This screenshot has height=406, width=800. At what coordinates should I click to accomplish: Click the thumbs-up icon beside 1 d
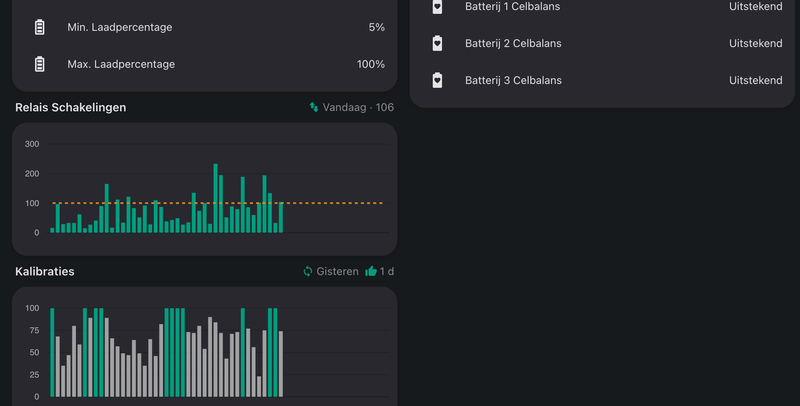[x=371, y=271]
